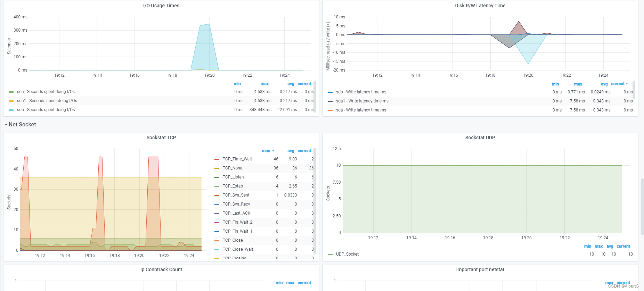This screenshot has width=644, height=291.
Task: Sort Ip Conntrack legend by current
Action: point(304,283)
